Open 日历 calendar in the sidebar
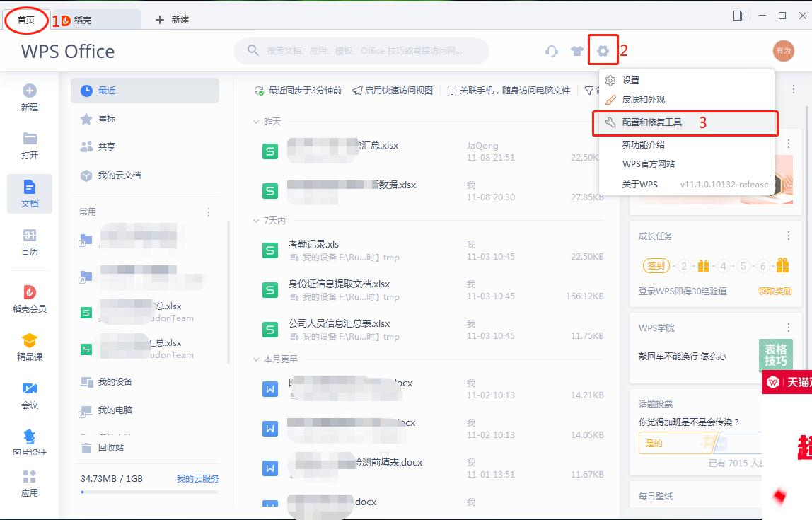 pos(30,242)
